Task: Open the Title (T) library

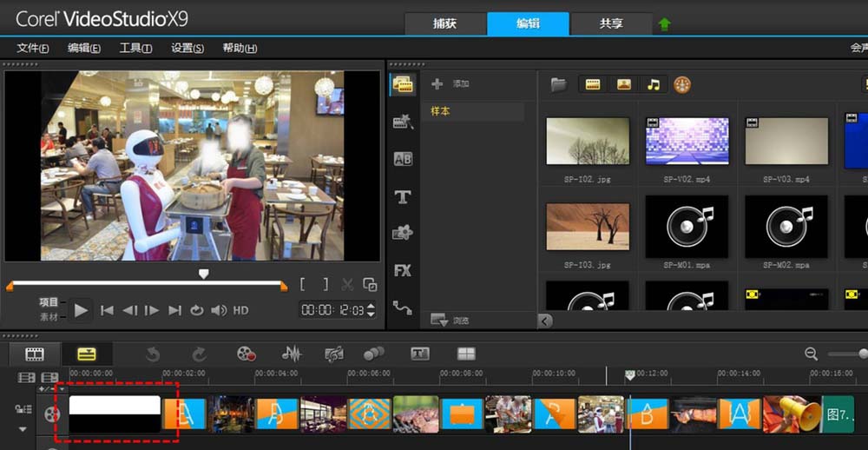Action: tap(403, 196)
